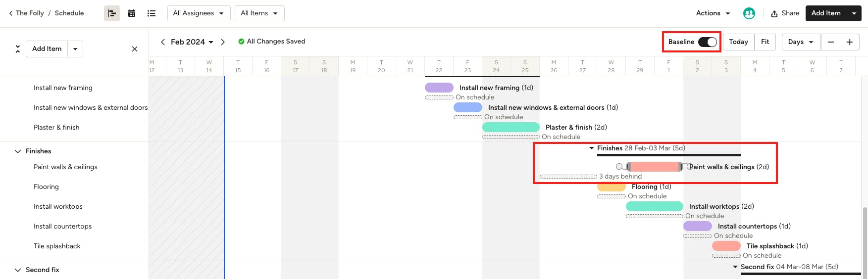This screenshot has height=279, width=868.
Task: Close the side panel with the X icon
Action: pyautogui.click(x=135, y=49)
